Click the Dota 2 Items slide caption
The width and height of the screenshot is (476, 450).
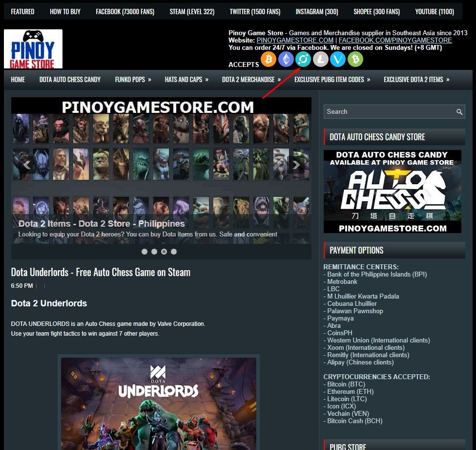point(102,224)
